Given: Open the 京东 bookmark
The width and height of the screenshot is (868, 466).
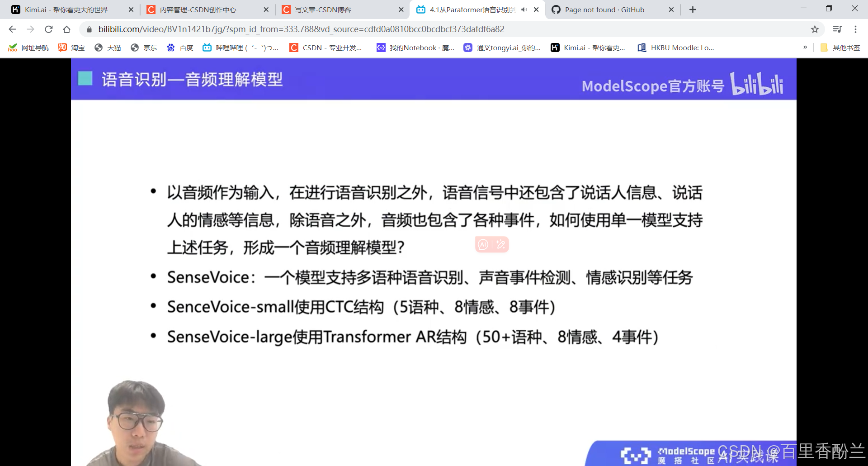Looking at the screenshot, I should pos(144,48).
